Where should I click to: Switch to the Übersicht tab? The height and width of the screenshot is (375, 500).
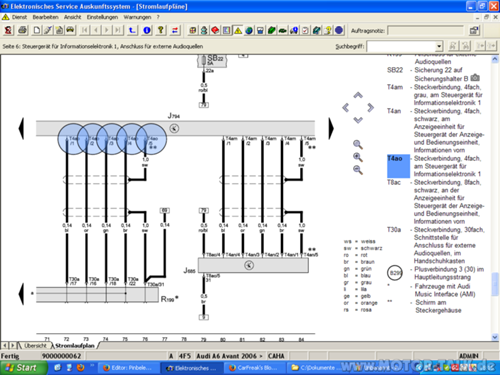[35, 346]
